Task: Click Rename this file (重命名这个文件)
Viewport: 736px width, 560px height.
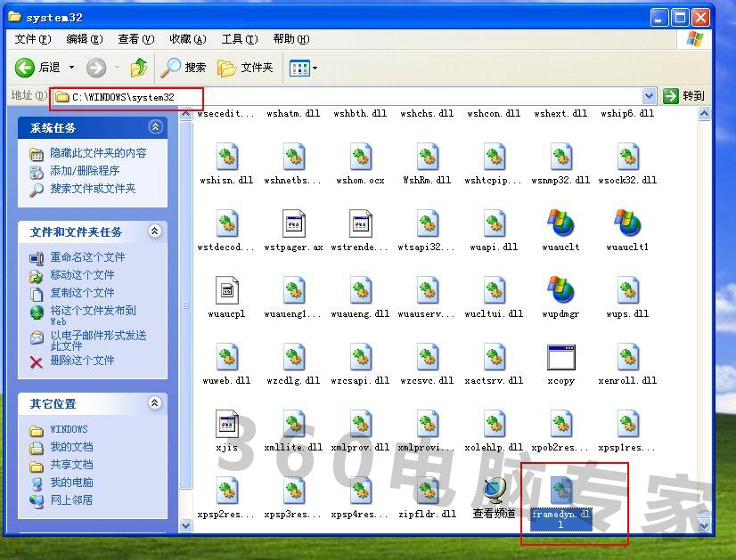Action: 87,257
